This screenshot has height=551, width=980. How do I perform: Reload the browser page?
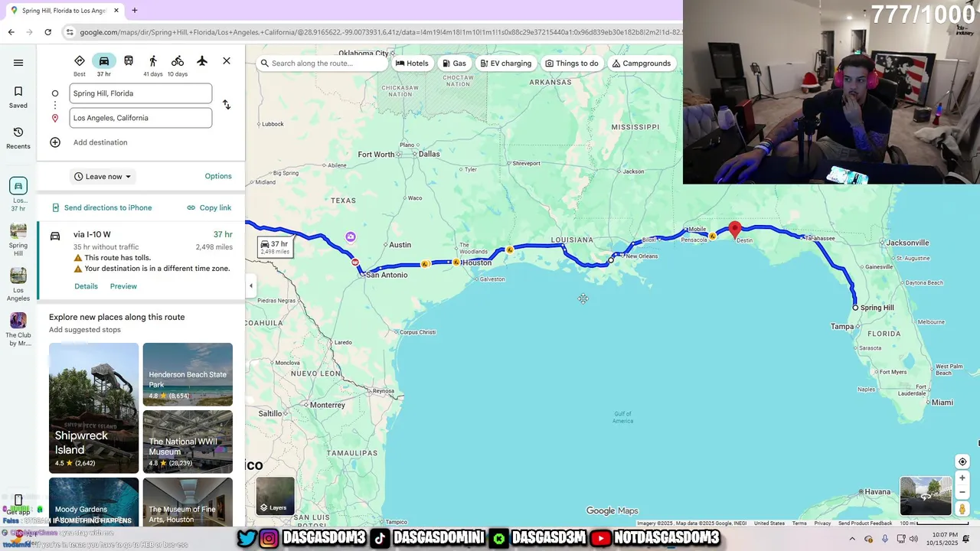tap(47, 32)
